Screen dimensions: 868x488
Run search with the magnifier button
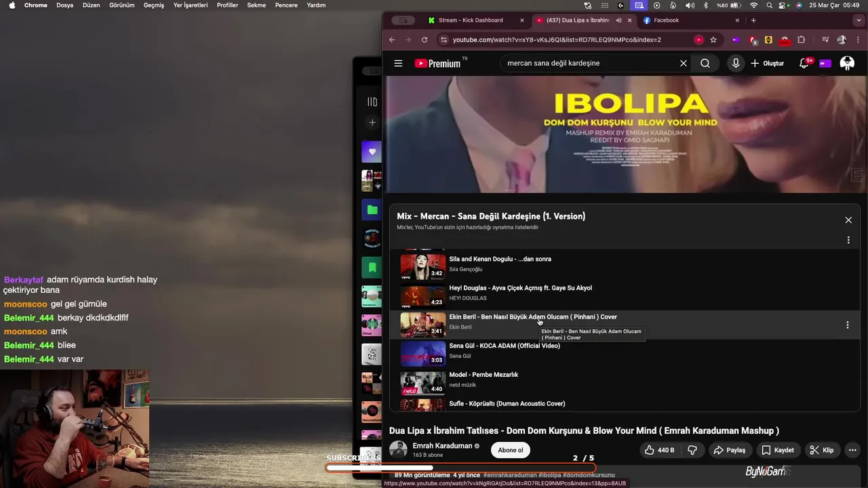(705, 63)
